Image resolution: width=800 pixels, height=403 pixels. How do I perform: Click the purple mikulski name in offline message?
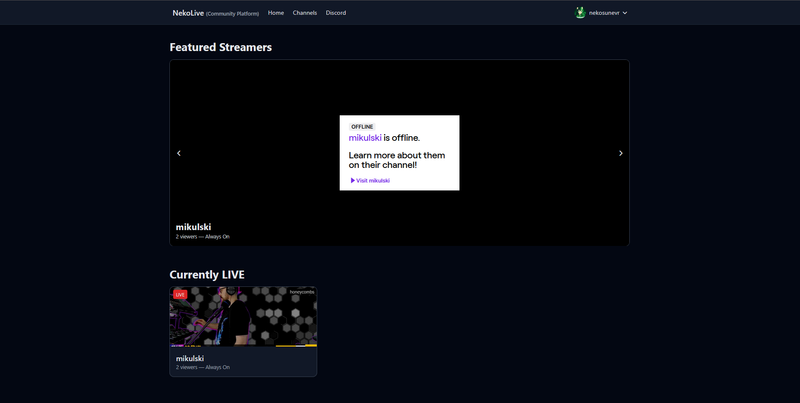(x=365, y=138)
